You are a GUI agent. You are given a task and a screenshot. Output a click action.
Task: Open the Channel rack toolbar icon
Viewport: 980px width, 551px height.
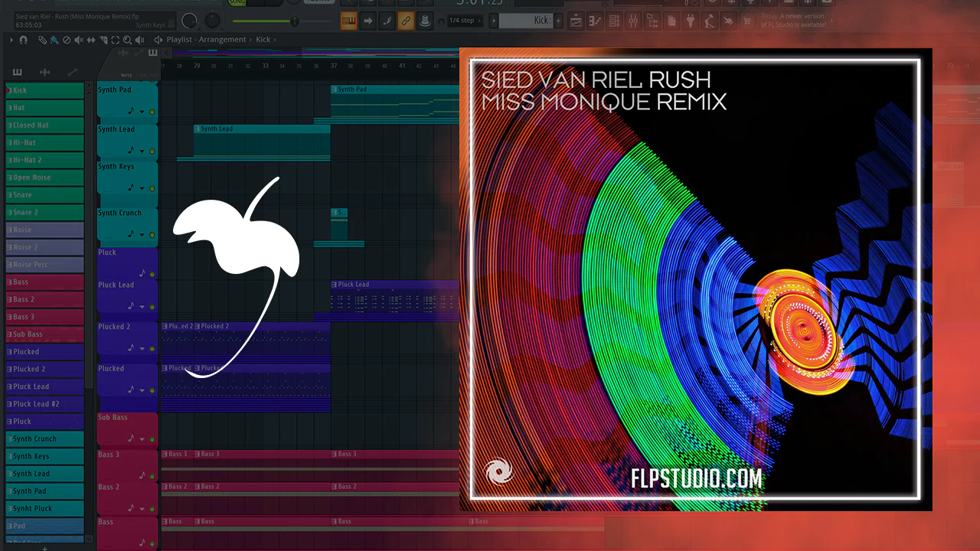(613, 21)
